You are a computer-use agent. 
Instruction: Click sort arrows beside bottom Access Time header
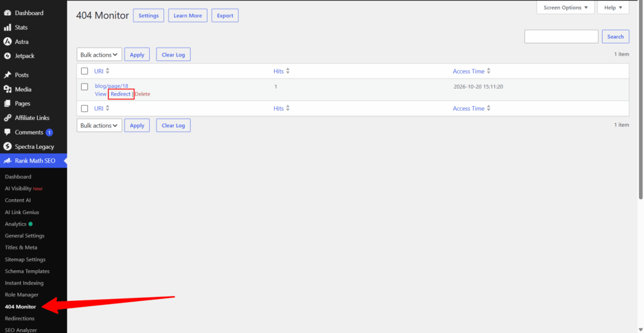(x=488, y=108)
